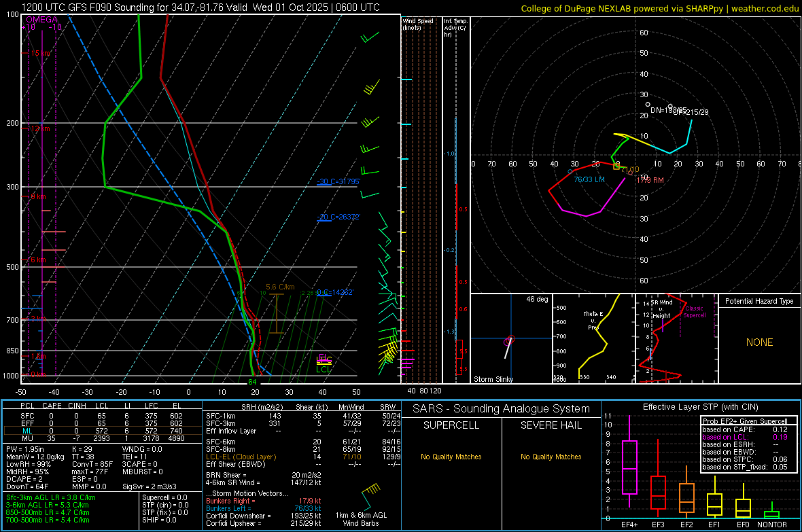The height and width of the screenshot is (532, 802).
Task: Click the orange 'LCL-EL (Cloud Layer)' row
Action: (303, 457)
